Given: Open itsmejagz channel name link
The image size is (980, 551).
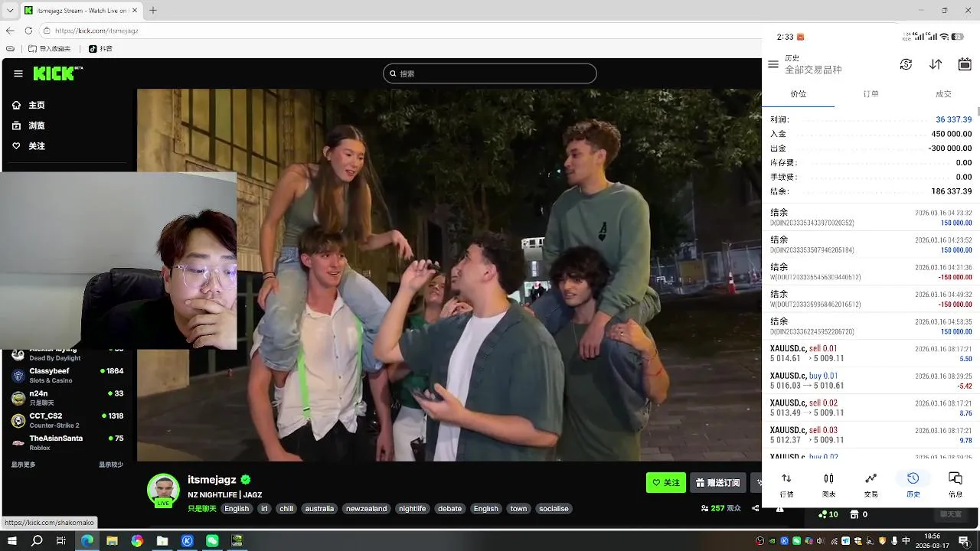Looking at the screenshot, I should tap(212, 480).
